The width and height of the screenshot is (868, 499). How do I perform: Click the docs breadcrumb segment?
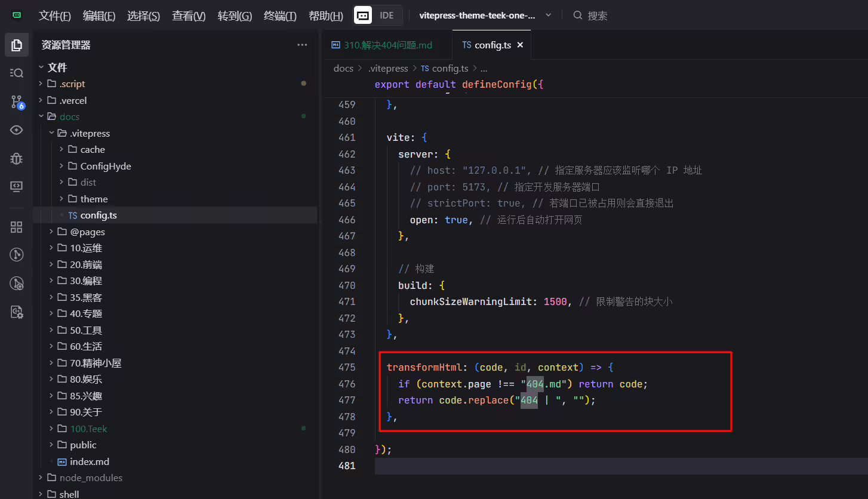tap(343, 68)
